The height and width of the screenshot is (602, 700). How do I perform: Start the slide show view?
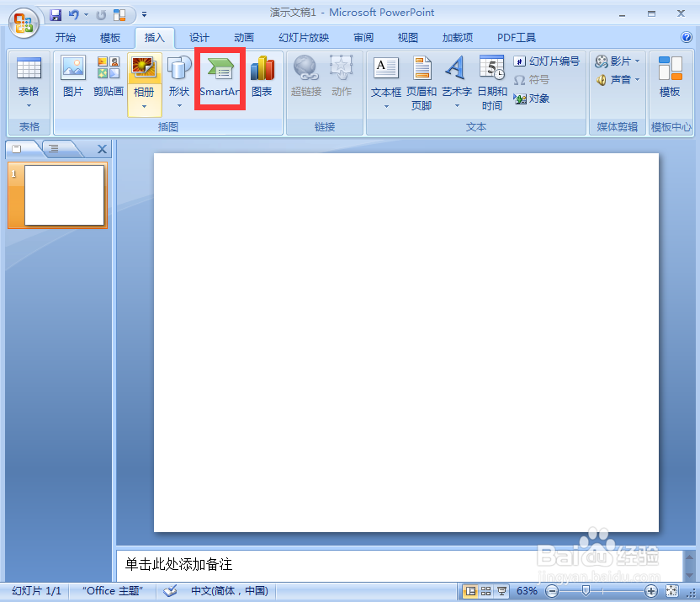coord(501,591)
